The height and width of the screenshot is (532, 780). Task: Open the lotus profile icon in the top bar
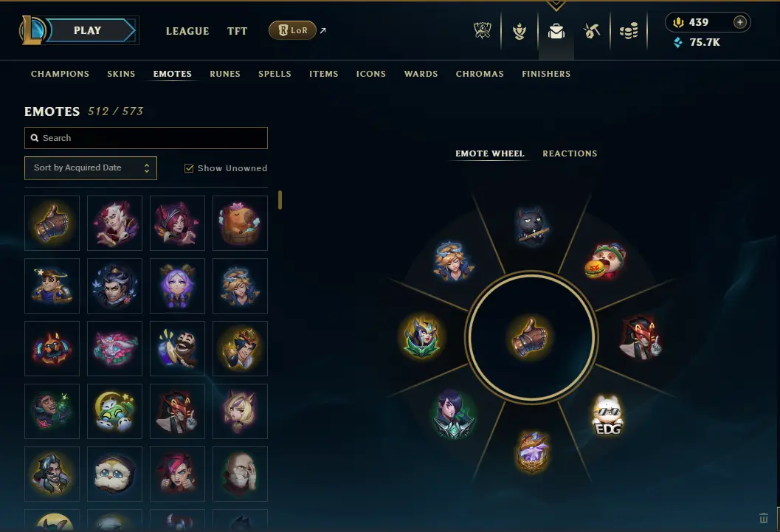point(520,31)
